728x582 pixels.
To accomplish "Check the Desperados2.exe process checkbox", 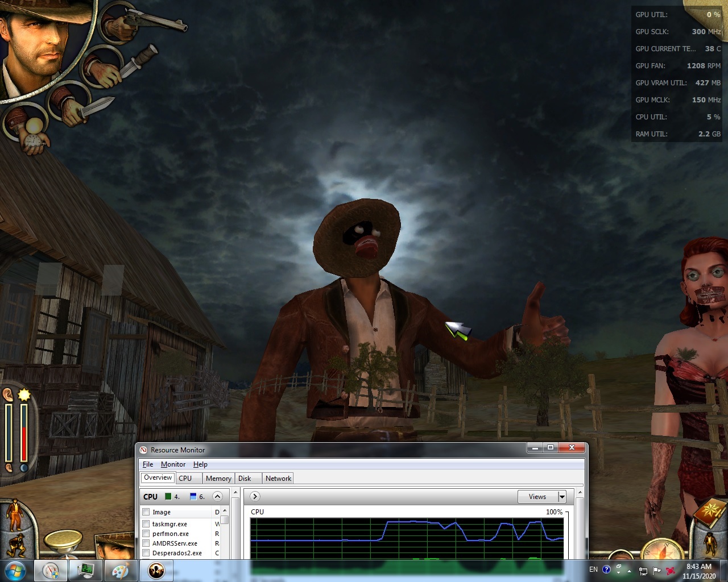I will (146, 553).
